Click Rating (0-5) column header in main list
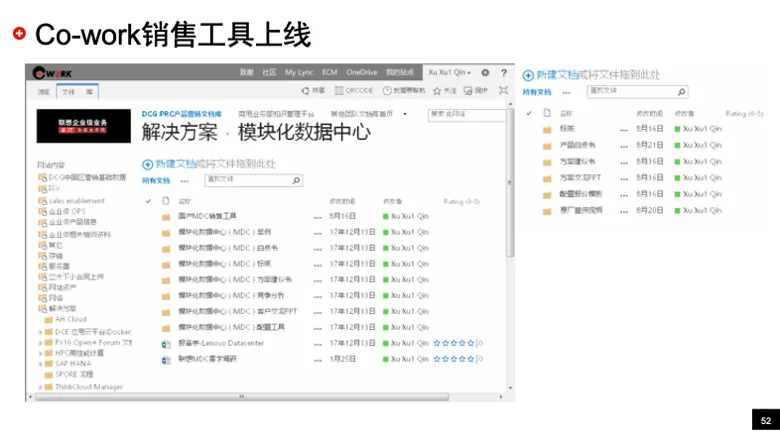This screenshot has height=439, width=780. 461,201
